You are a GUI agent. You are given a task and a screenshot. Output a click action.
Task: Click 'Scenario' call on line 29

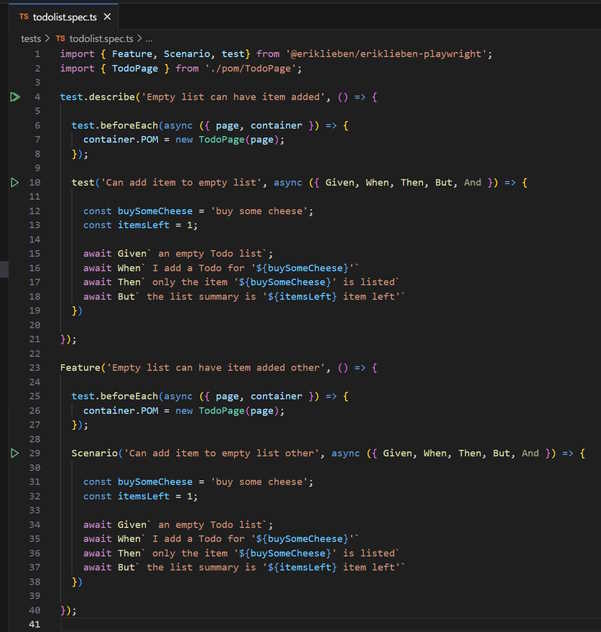[x=95, y=453]
